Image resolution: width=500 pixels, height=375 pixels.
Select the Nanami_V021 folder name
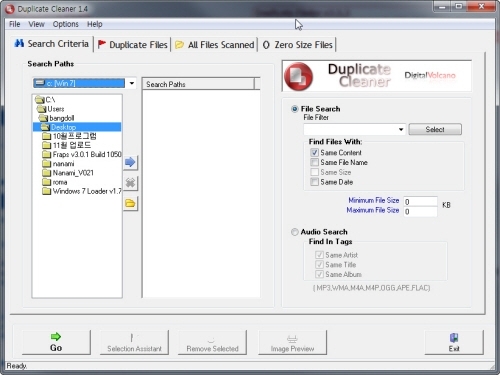coord(73,173)
